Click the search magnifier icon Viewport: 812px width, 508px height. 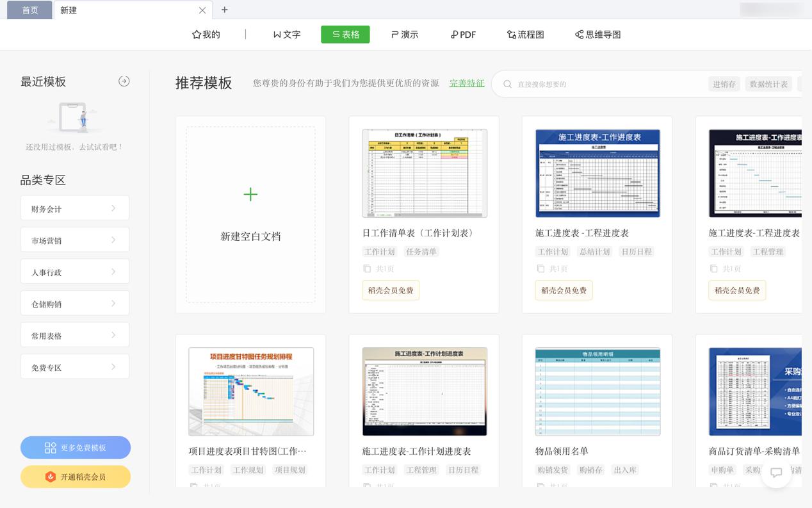pyautogui.click(x=507, y=84)
